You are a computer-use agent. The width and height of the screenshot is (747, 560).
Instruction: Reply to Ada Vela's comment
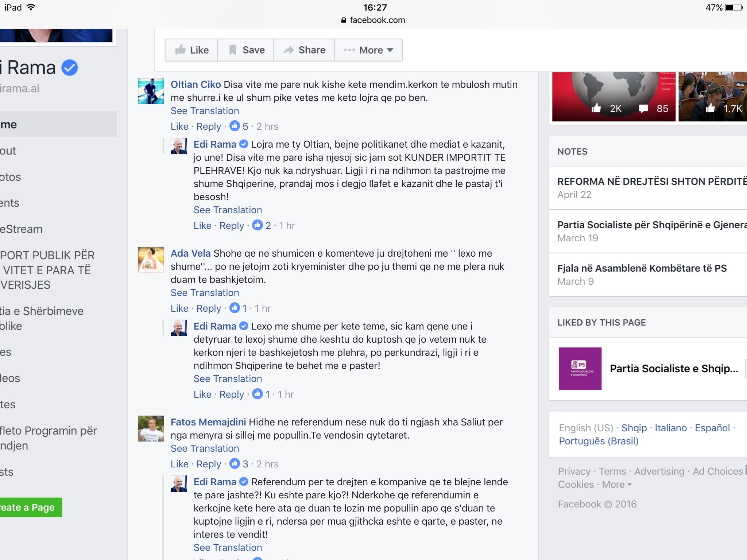(x=209, y=308)
